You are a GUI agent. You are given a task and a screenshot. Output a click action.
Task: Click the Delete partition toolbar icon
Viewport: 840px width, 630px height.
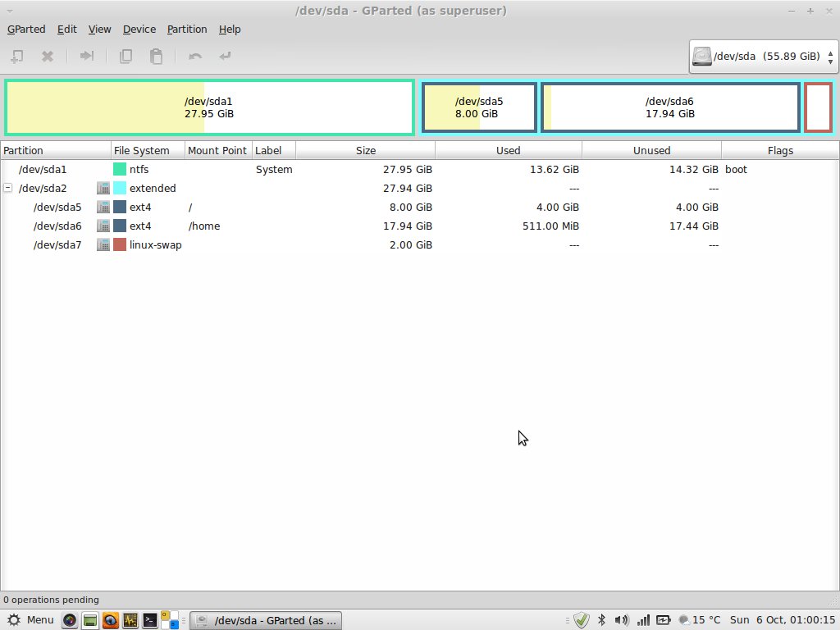tap(47, 56)
